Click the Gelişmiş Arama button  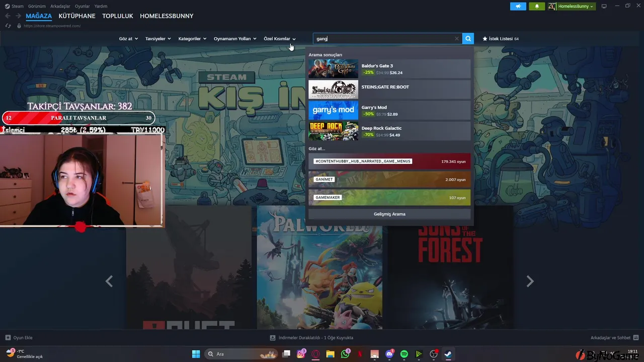point(389,214)
